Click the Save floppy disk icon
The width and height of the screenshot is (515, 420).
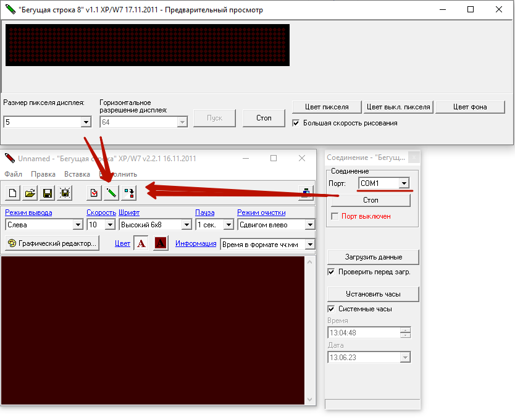click(47, 193)
